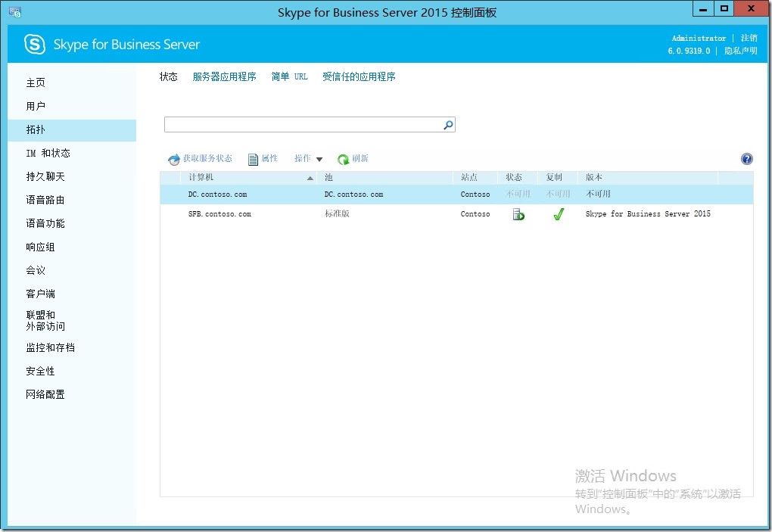Minimize the control panel window
Viewport: 772px width, 532px height.
click(703, 9)
